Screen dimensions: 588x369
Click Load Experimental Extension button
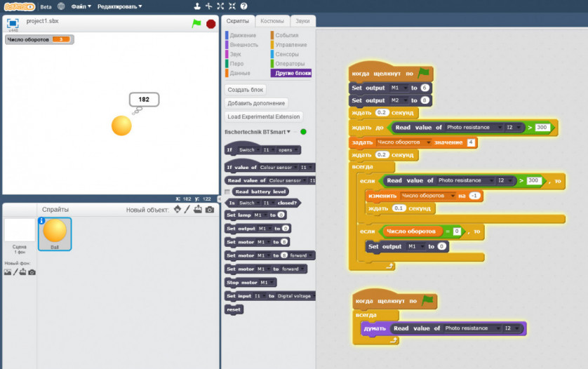[264, 116]
